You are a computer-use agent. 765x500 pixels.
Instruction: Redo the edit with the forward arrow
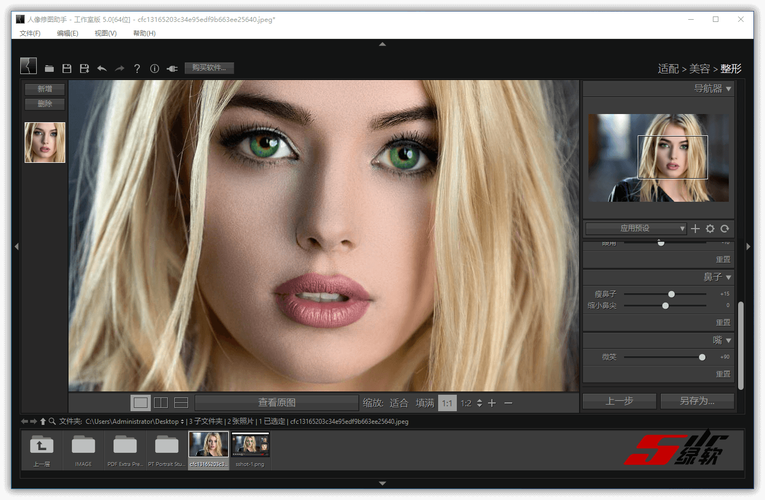point(120,69)
